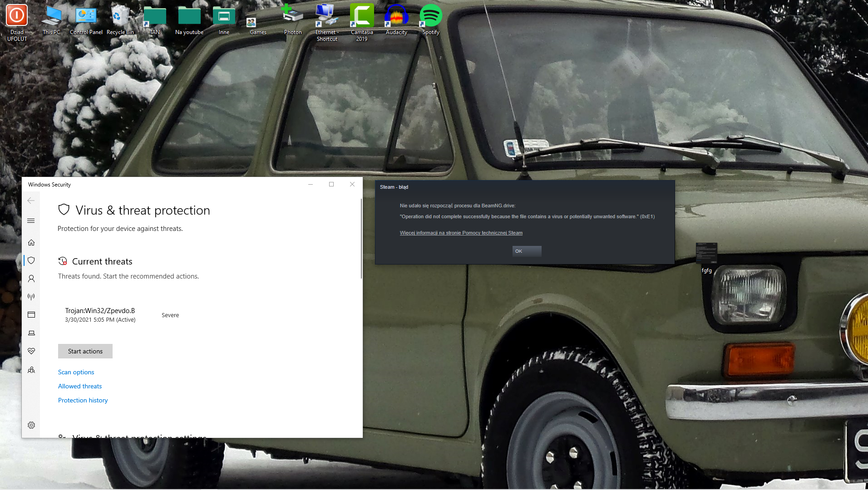Screen dimensions: 868x490
Task: Open the Steam support page link
Action: click(461, 233)
